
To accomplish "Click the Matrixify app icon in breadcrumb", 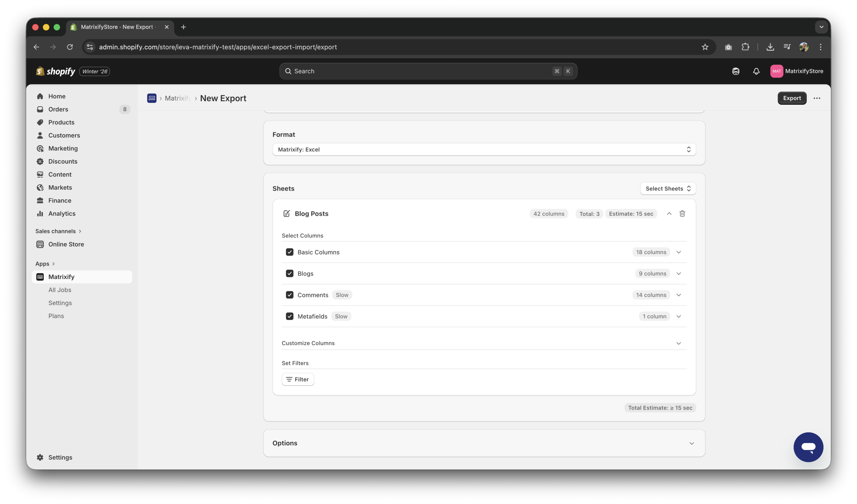I will coord(152,98).
